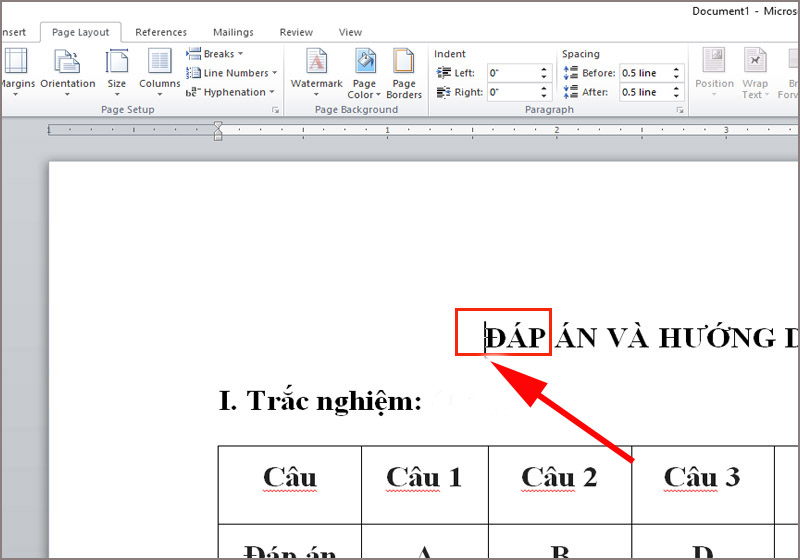Click the Indent Right input field
This screenshot has width=800, height=560.
513,92
